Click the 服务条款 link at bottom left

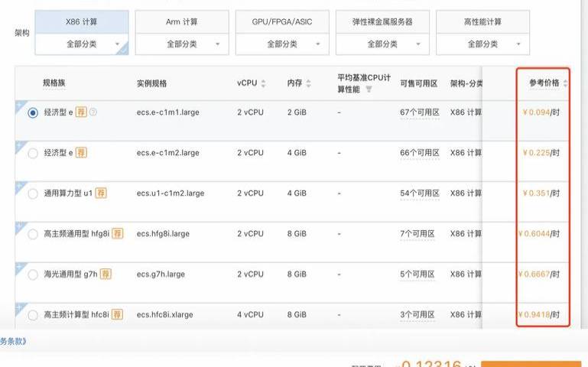[13, 341]
